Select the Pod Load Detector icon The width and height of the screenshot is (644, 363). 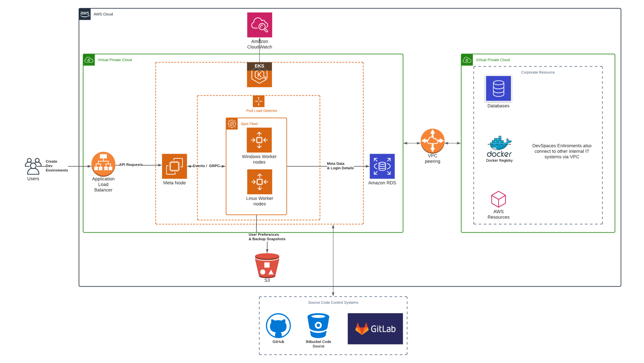point(258,101)
